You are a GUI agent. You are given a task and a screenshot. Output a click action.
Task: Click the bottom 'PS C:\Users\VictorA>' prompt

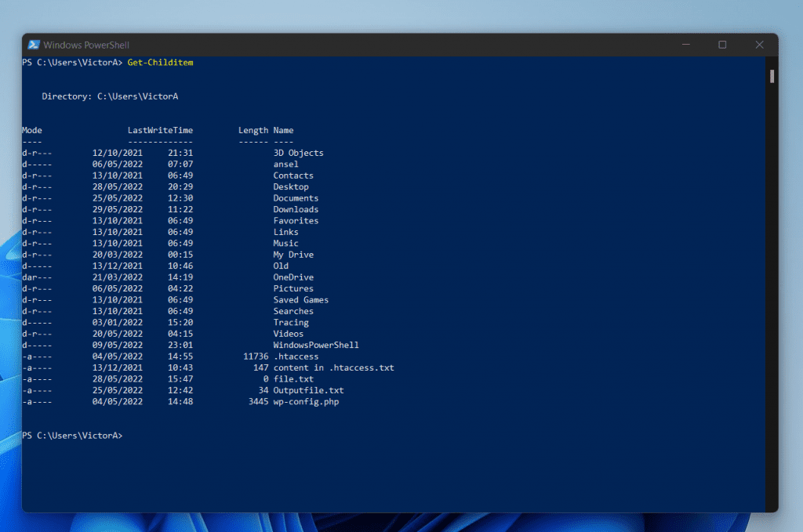[x=72, y=436]
